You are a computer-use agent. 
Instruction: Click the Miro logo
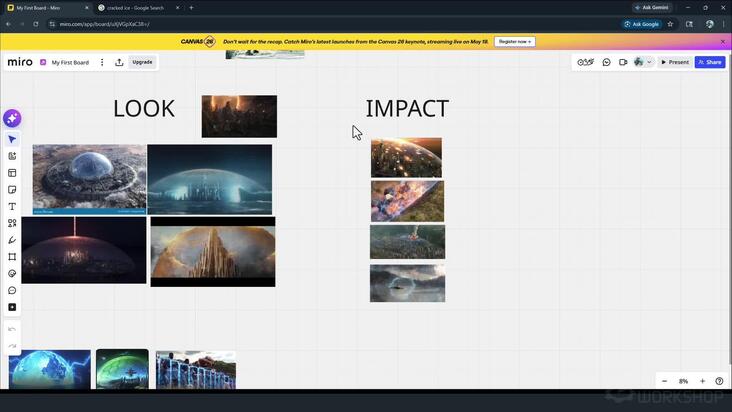tap(20, 62)
